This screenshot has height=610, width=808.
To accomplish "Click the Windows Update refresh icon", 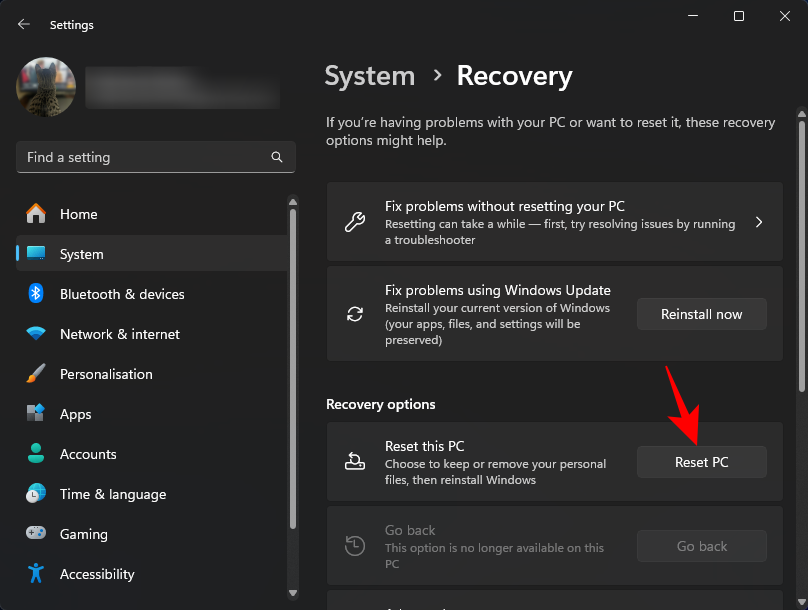I will tap(355, 314).
